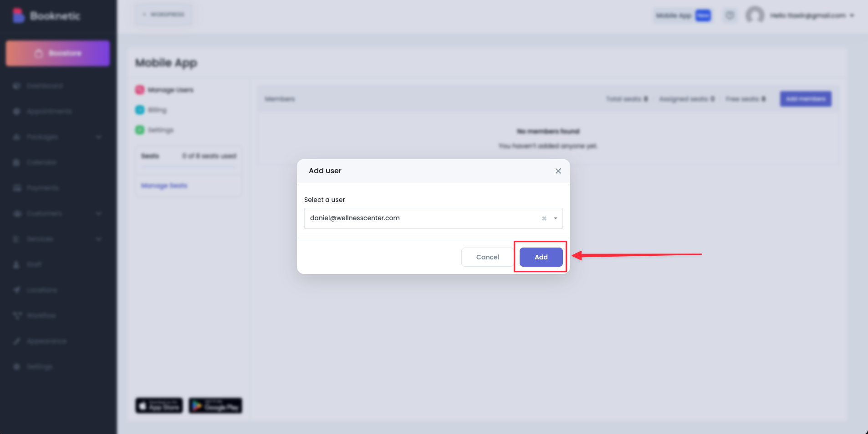
Task: Clear the selected user email
Action: [x=544, y=218]
